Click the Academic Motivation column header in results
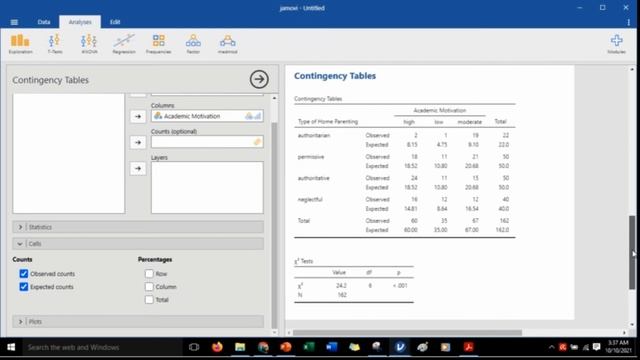The height and width of the screenshot is (360, 640). [440, 111]
